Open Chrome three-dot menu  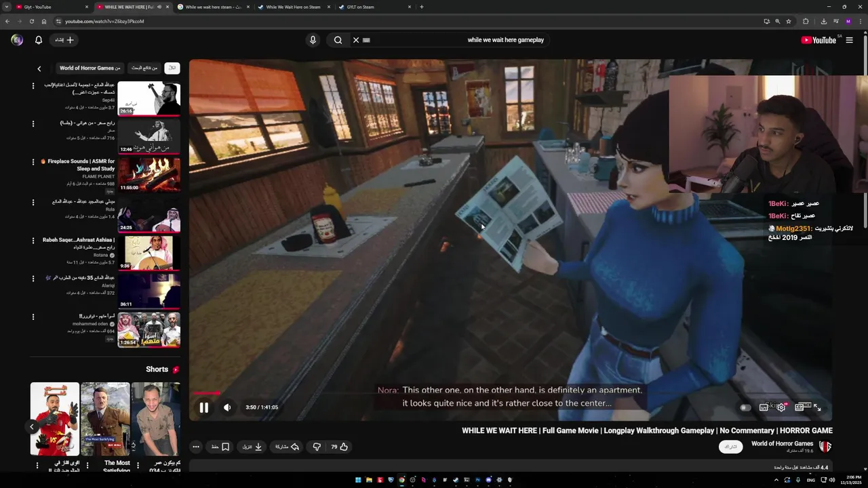point(861,21)
